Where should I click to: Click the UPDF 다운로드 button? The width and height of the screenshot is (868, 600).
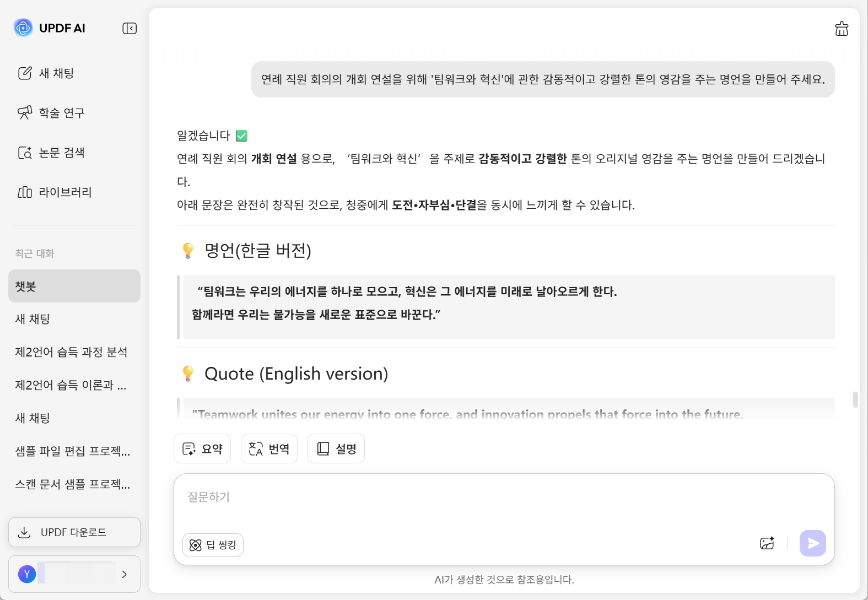pos(74,532)
